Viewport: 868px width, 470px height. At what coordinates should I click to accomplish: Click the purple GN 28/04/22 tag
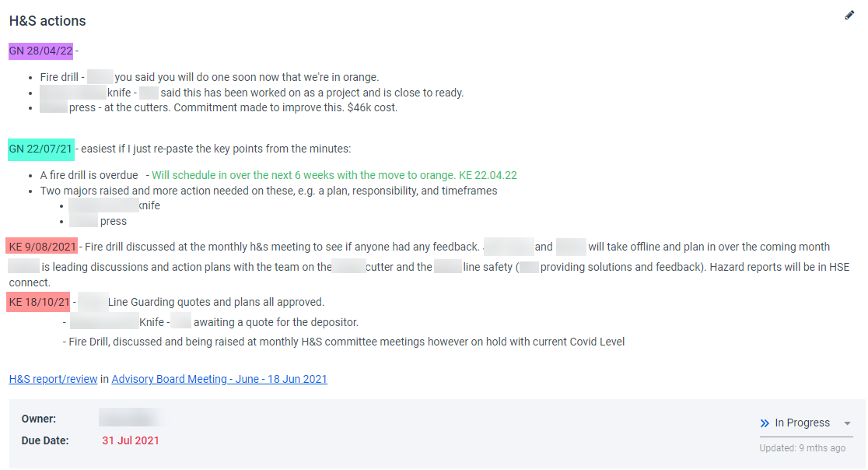click(40, 51)
